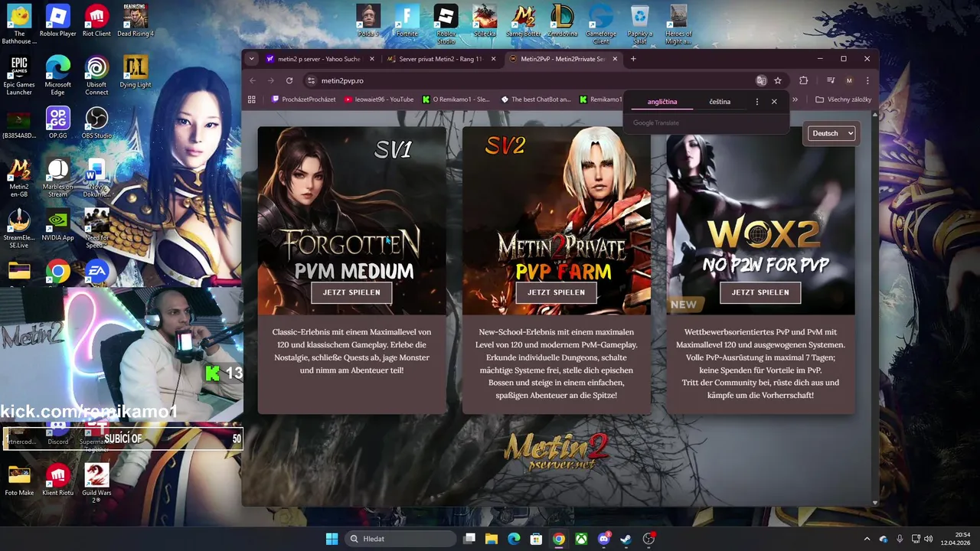980x551 pixels.
Task: Open a new Chrome tab
Action: pyautogui.click(x=633, y=59)
